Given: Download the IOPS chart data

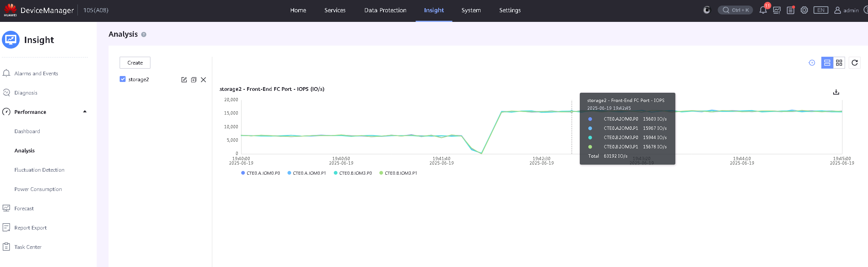Looking at the screenshot, I should click(x=836, y=92).
